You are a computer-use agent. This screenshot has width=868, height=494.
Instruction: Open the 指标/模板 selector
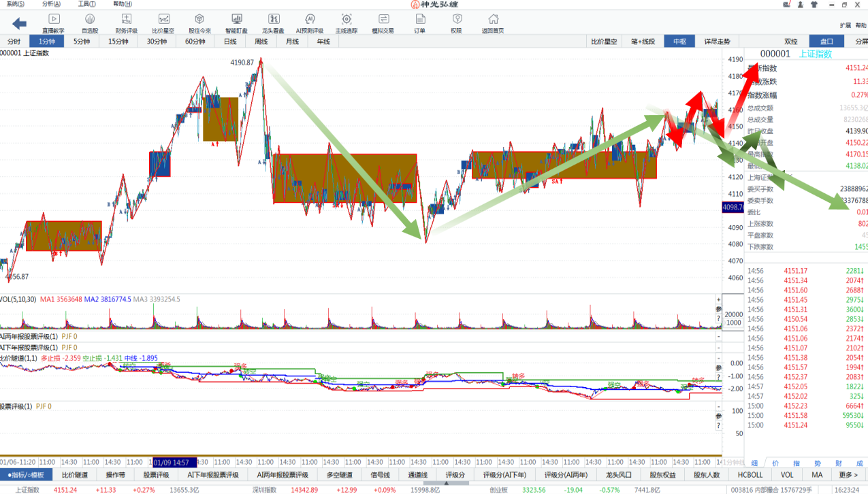(x=26, y=475)
